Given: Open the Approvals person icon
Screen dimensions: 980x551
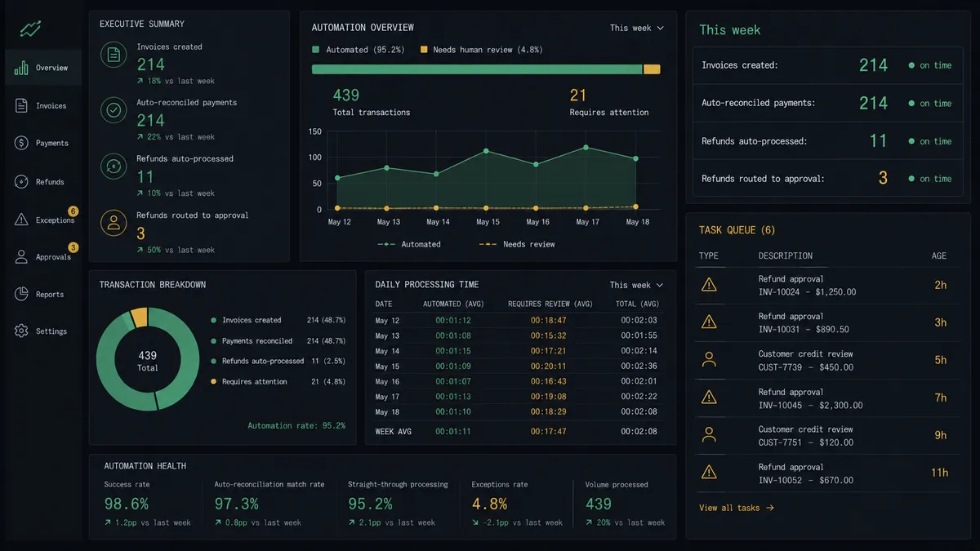Looking at the screenshot, I should point(21,256).
